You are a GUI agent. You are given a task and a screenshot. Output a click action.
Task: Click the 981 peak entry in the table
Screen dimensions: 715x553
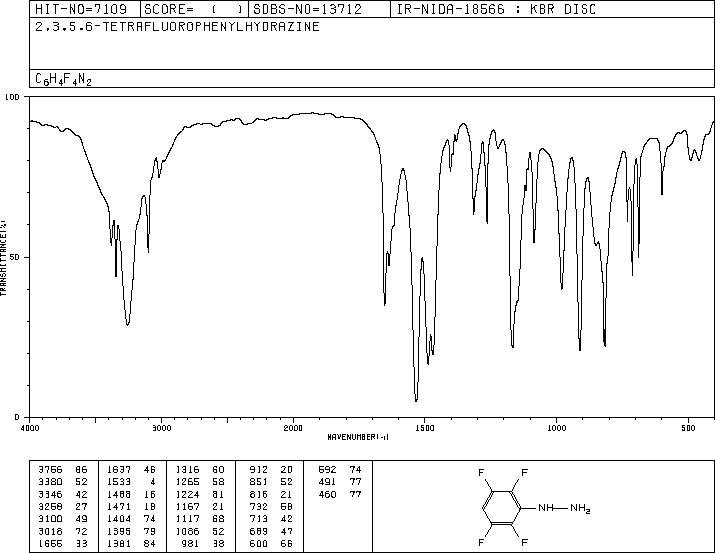(x=203, y=543)
